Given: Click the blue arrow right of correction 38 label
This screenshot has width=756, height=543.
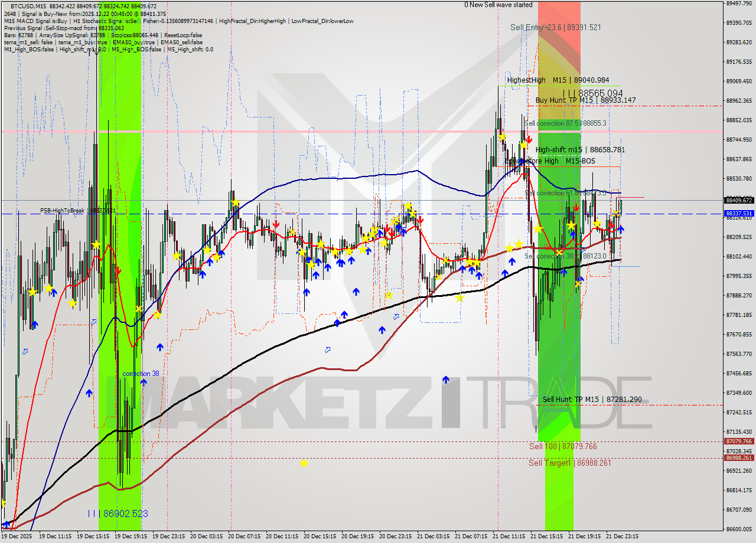Looking at the screenshot, I should [x=144, y=382].
